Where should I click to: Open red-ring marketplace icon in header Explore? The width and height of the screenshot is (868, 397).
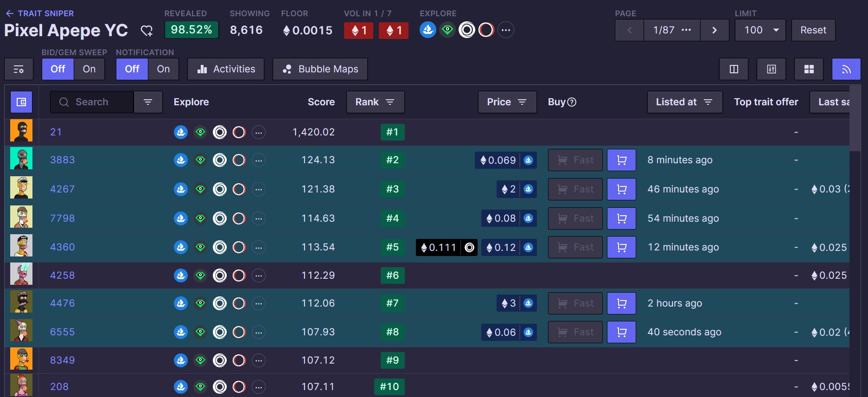(486, 30)
